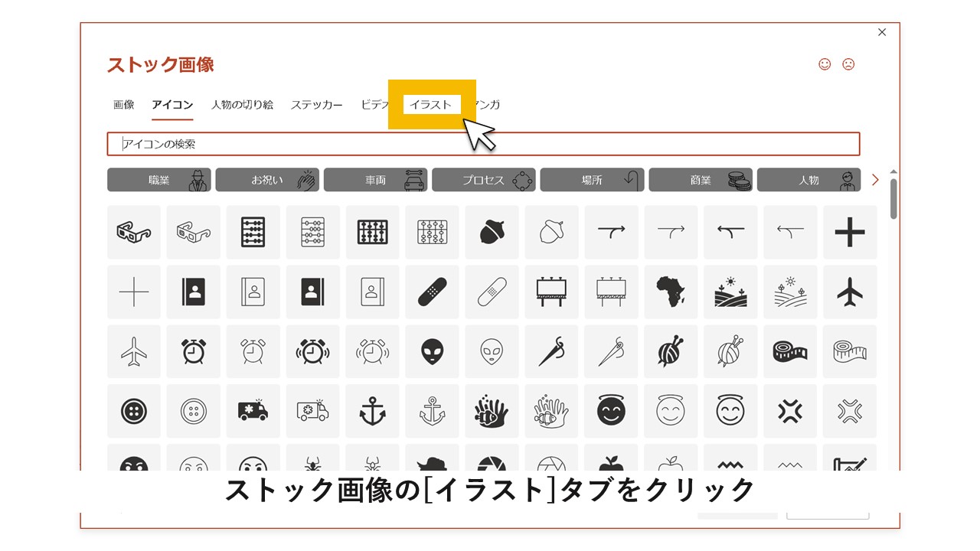
Task: Pick the airplane icon
Action: (x=850, y=292)
